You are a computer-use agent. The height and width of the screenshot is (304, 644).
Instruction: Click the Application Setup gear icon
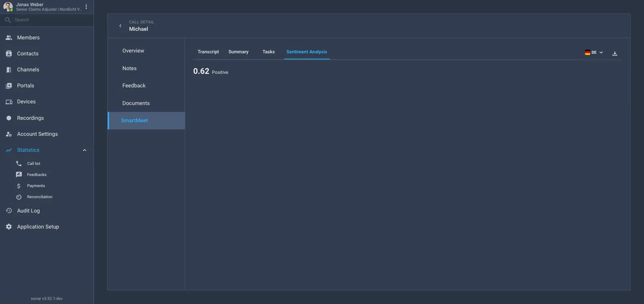tap(9, 227)
